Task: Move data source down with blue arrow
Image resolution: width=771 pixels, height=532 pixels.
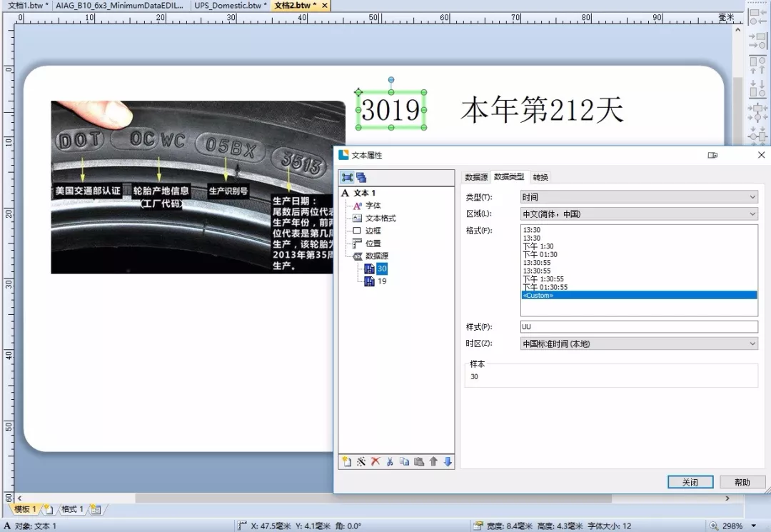Action: coord(448,462)
